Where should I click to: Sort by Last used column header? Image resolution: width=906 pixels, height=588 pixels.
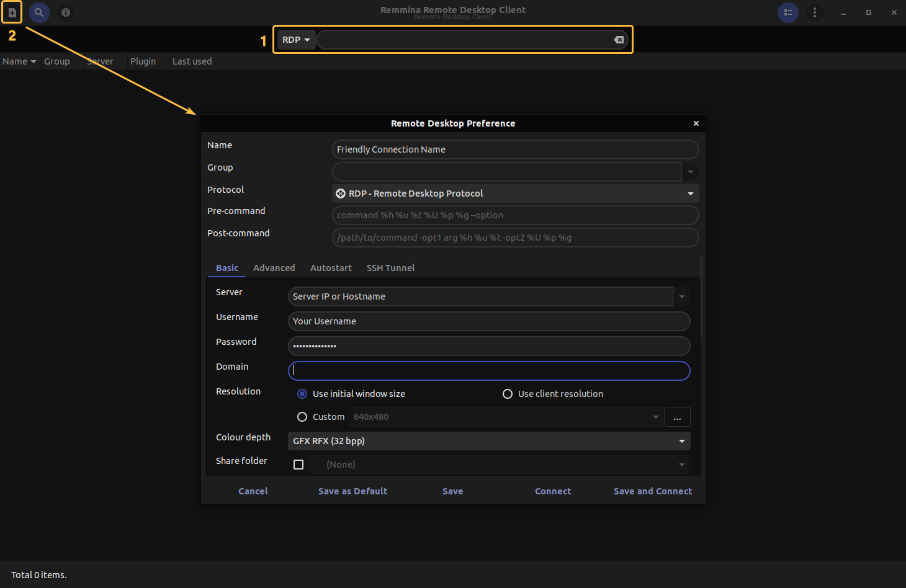coord(192,61)
